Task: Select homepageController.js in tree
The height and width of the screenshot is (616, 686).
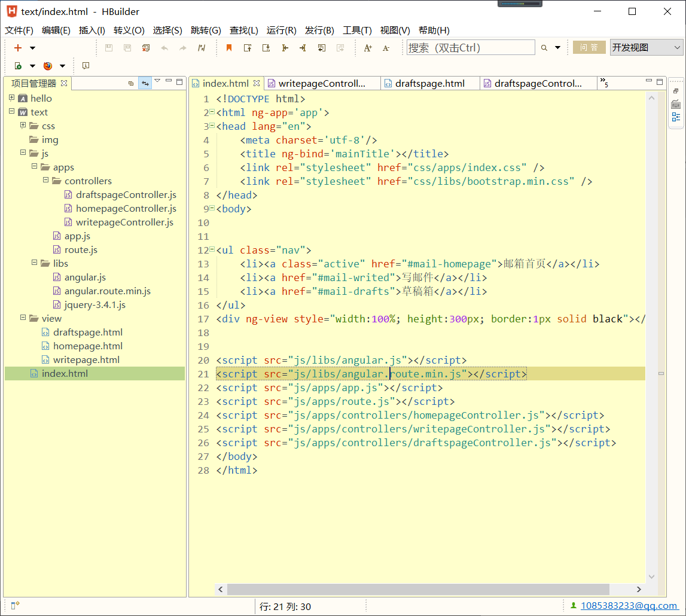Action: (126, 209)
